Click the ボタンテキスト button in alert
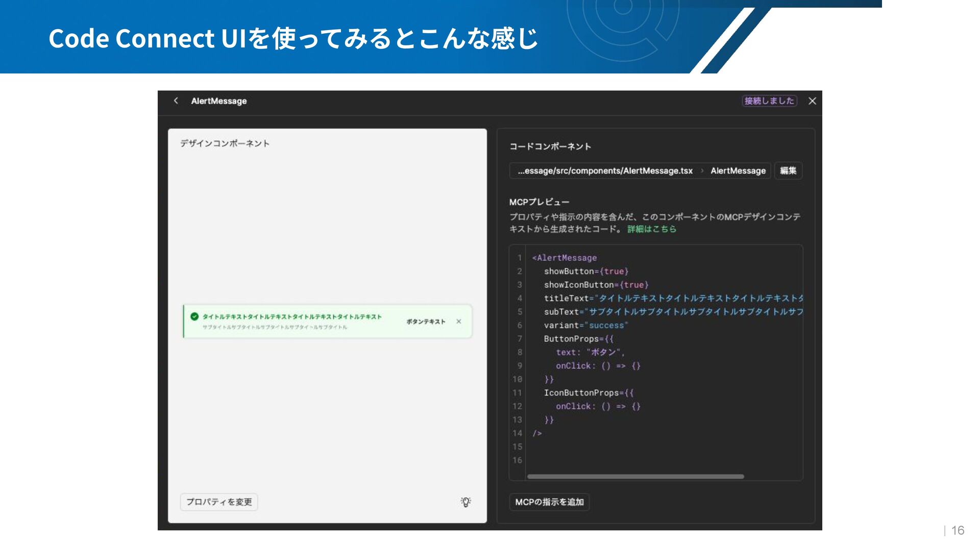This screenshot has width=980, height=551. (x=426, y=321)
